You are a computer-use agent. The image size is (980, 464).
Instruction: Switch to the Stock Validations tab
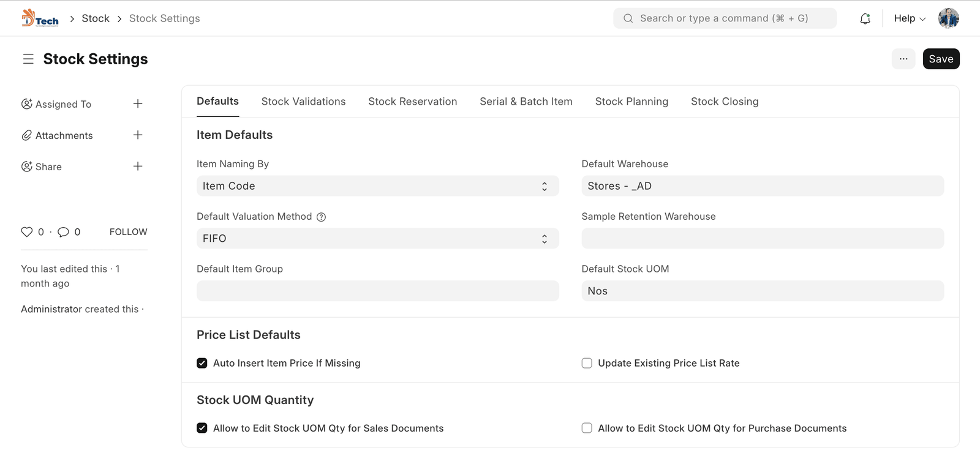click(303, 102)
